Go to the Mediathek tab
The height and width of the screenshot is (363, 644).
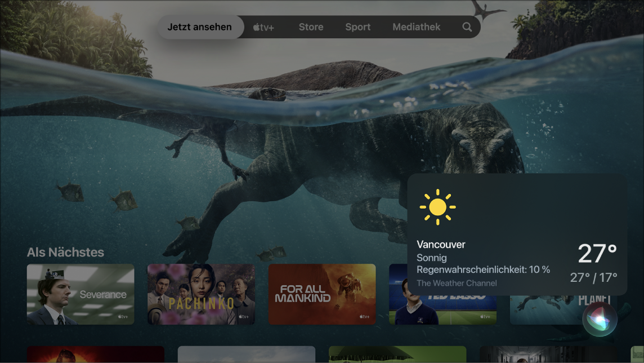point(416,27)
